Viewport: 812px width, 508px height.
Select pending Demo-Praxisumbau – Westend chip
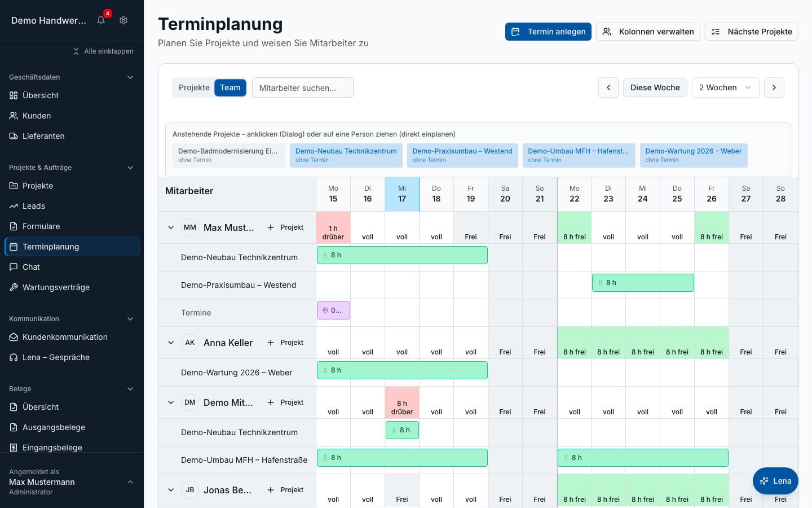(x=462, y=155)
